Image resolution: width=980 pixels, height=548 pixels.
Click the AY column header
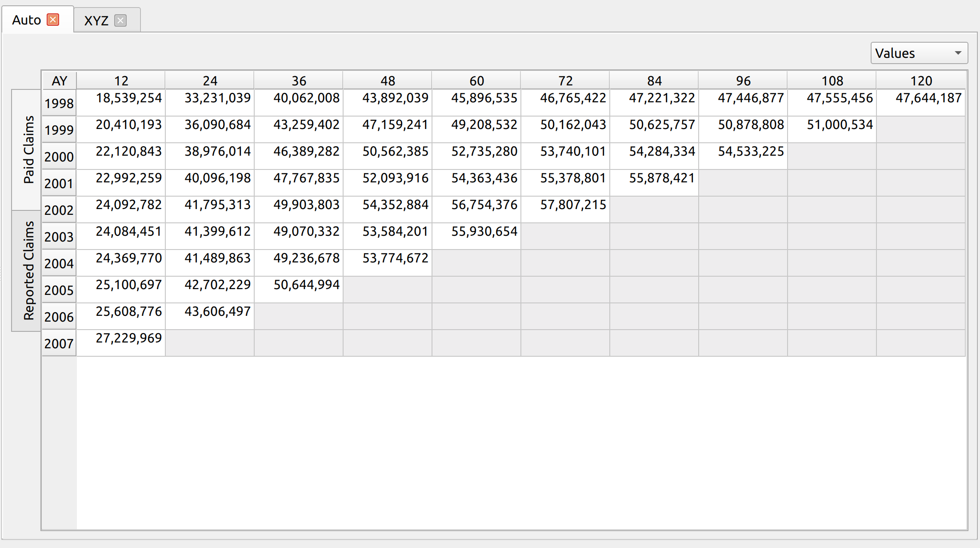click(60, 81)
